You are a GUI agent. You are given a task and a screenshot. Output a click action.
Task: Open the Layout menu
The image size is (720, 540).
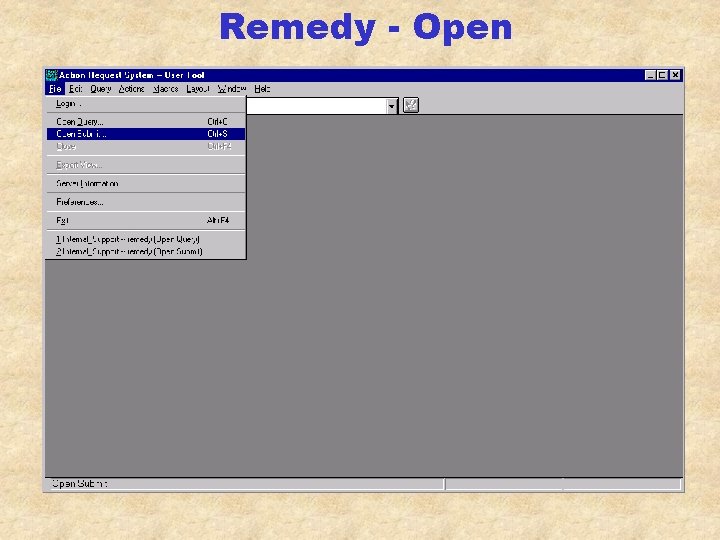[198, 89]
